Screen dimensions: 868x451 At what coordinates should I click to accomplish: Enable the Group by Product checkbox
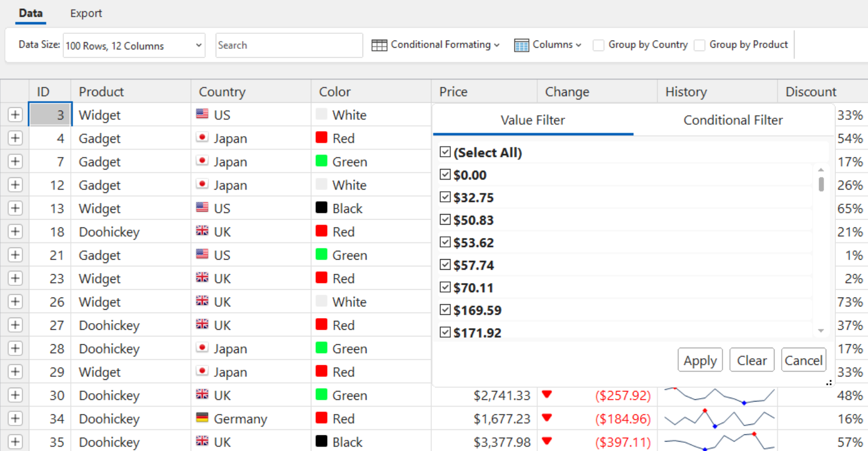[x=700, y=45]
